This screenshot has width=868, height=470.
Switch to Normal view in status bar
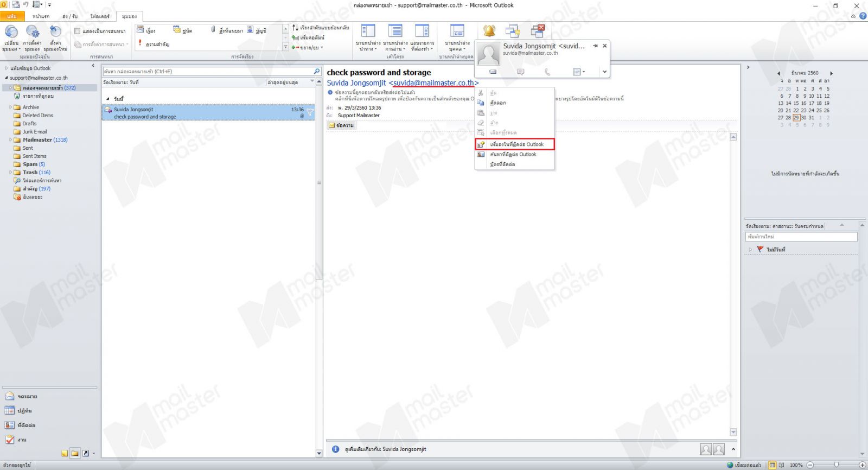[773, 465]
